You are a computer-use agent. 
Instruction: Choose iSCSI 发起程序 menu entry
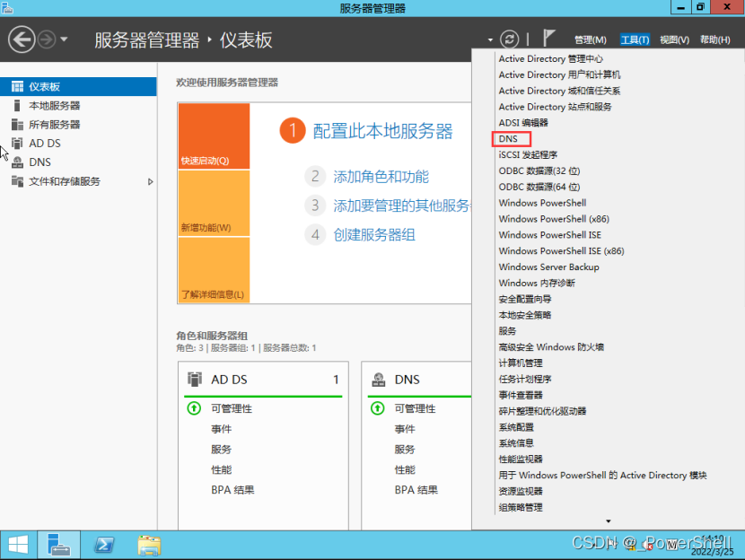(528, 155)
